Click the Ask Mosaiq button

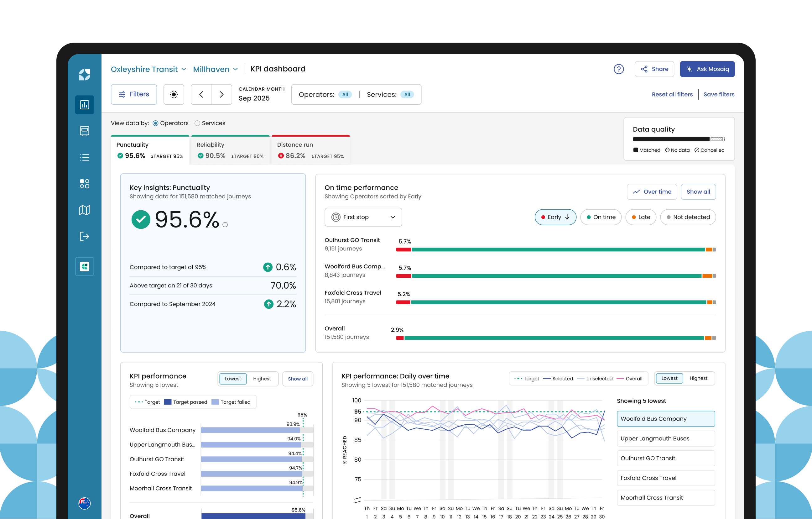click(x=707, y=69)
